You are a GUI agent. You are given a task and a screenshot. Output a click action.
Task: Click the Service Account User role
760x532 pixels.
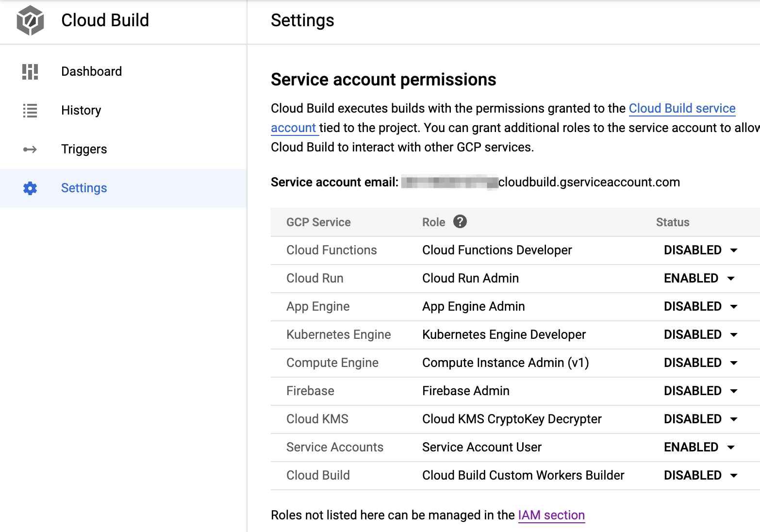(482, 447)
